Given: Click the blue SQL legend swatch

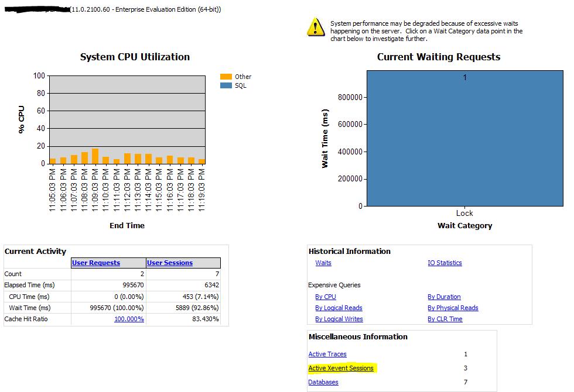Looking at the screenshot, I should pos(226,85).
